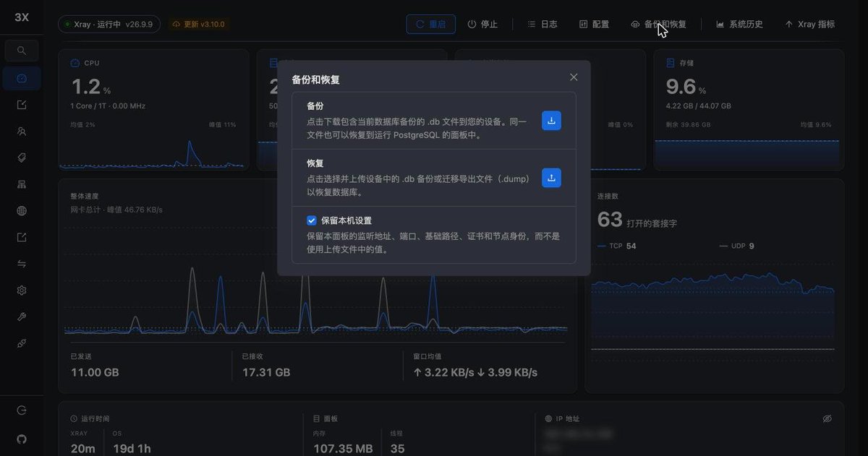Toggle IP address visibility eye icon
The height and width of the screenshot is (456, 868).
point(827,418)
